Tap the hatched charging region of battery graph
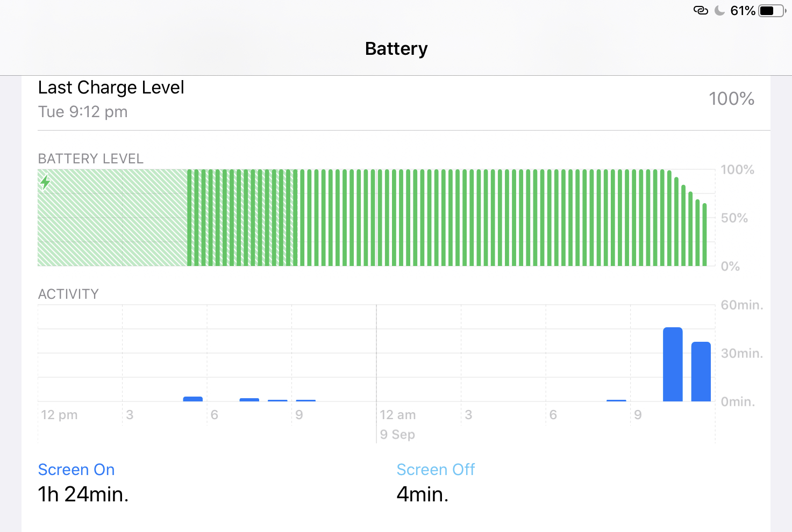The width and height of the screenshot is (792, 532). (112, 218)
